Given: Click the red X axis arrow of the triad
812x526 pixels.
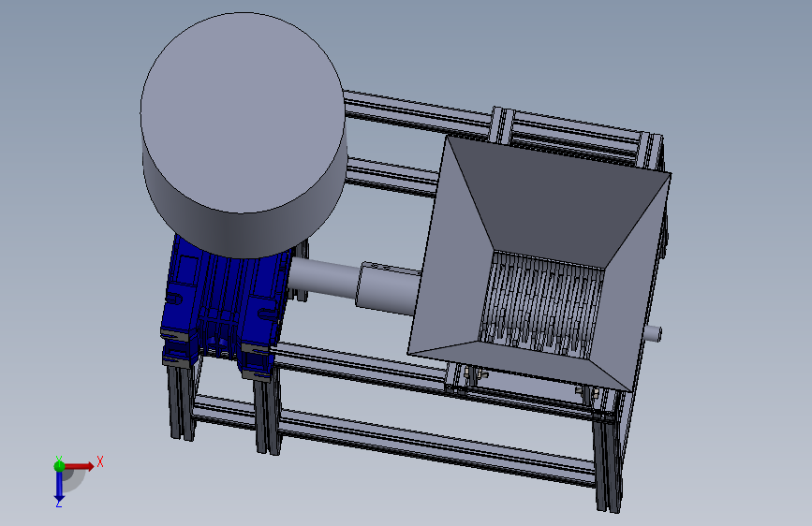Looking at the screenshot, I should tap(81, 466).
